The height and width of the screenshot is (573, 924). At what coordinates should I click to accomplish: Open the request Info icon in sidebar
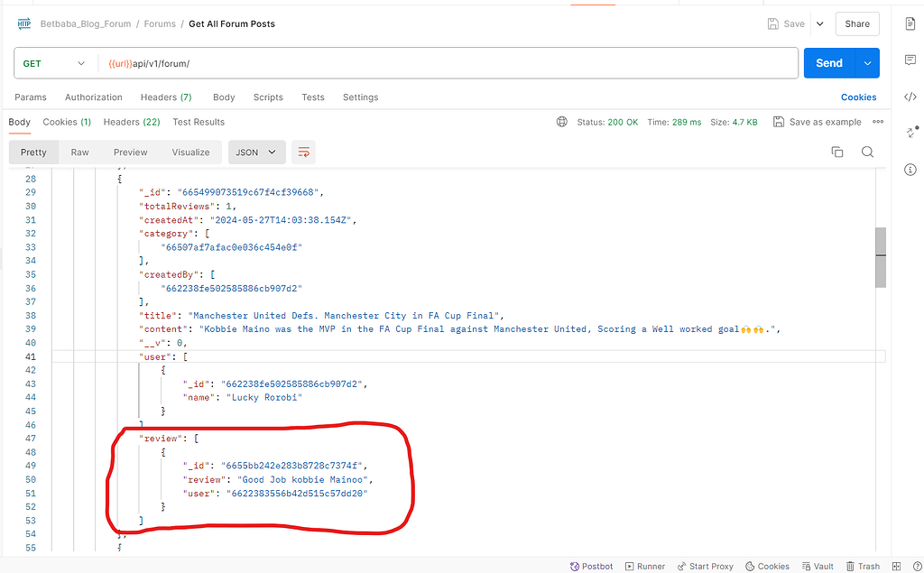910,170
